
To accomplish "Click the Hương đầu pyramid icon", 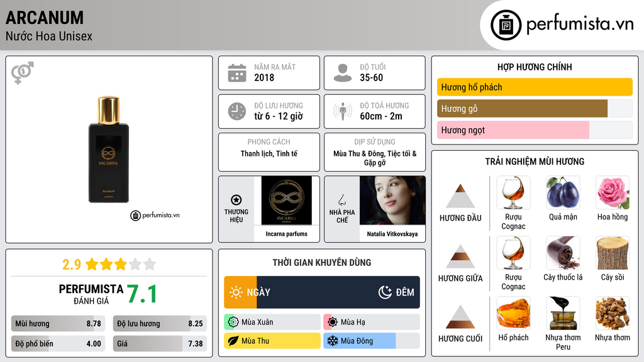I will (460, 196).
